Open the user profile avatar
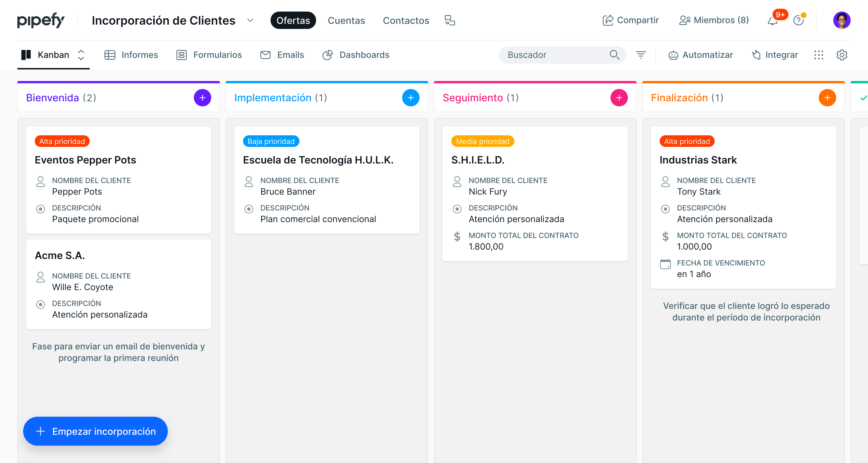Screen dimensions: 868x463 click(x=841, y=20)
